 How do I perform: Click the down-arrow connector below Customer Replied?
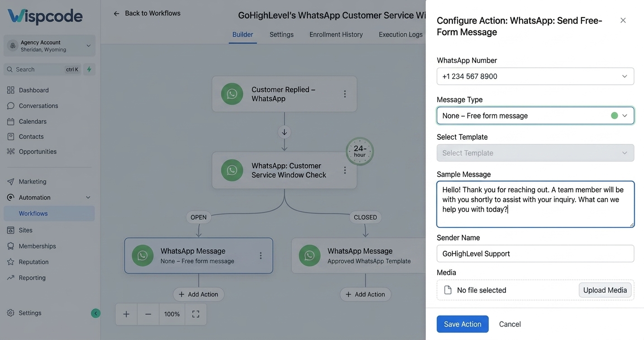coord(284,132)
